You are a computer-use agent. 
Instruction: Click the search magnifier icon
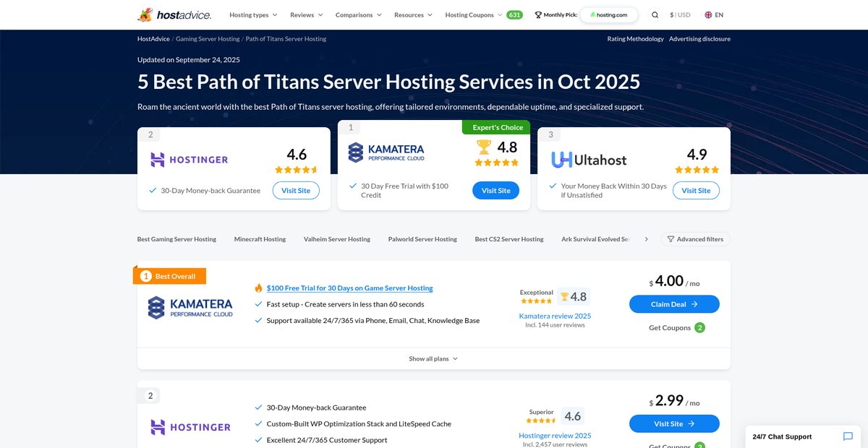655,14
